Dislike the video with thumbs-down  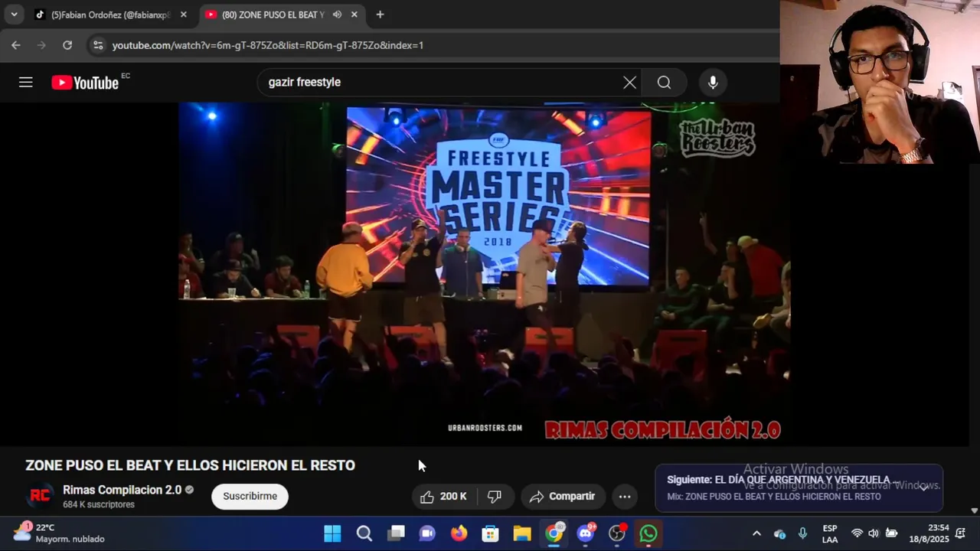(495, 497)
